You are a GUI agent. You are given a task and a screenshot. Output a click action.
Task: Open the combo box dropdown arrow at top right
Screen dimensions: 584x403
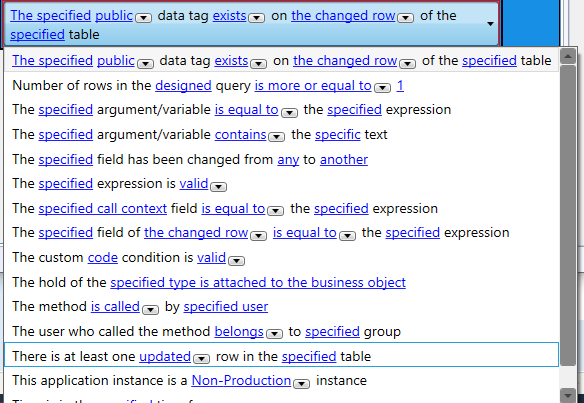[491, 24]
